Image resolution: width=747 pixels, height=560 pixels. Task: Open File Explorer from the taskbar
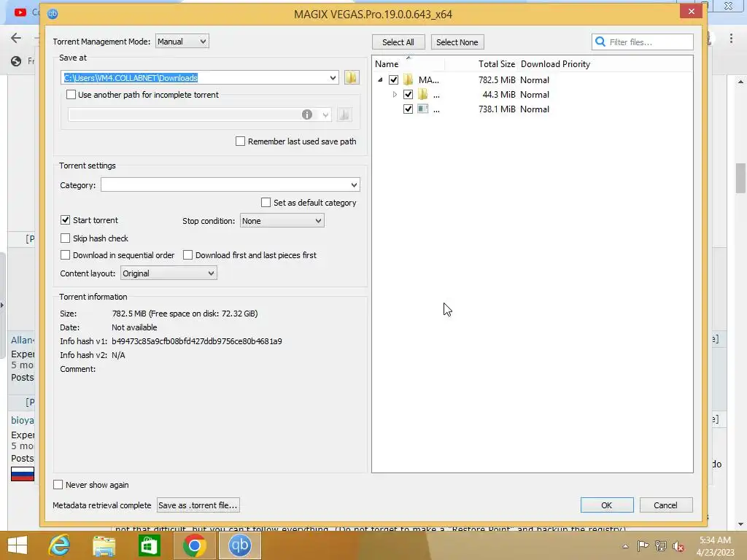point(104,545)
